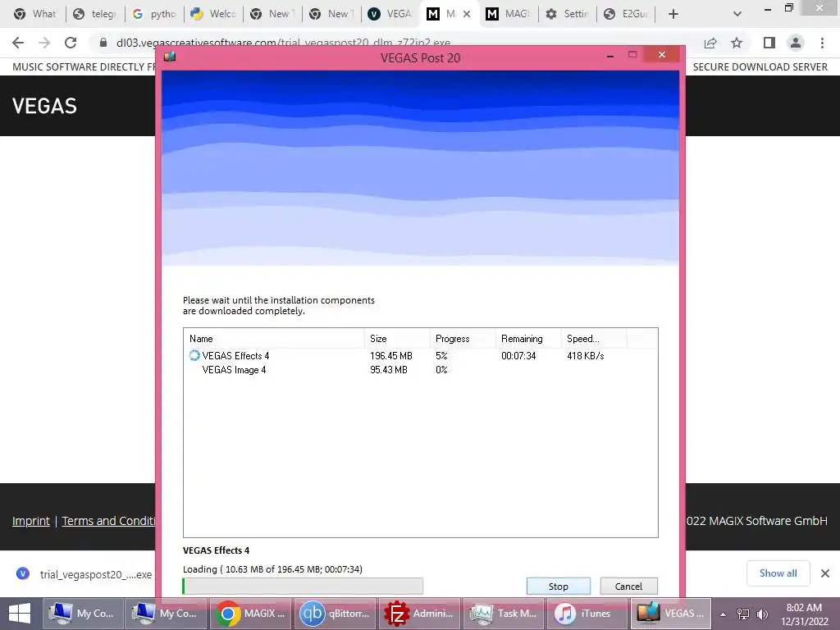Stop the VEGAS Effects 4 download
This screenshot has height=630, width=840.
click(x=558, y=586)
